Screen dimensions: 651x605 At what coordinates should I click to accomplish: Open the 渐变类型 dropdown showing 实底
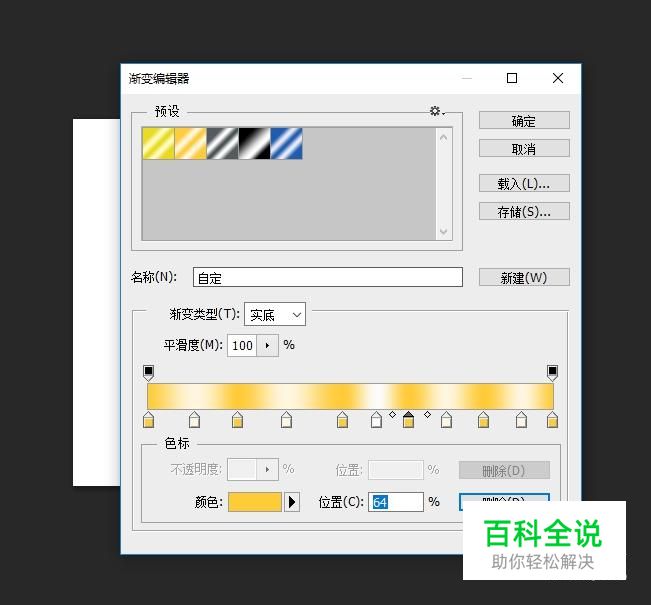tap(275, 314)
